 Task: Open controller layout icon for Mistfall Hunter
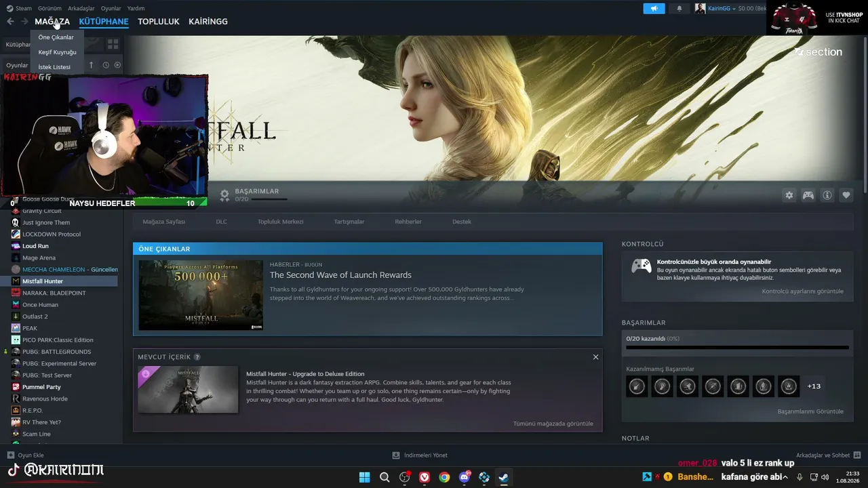[808, 195]
